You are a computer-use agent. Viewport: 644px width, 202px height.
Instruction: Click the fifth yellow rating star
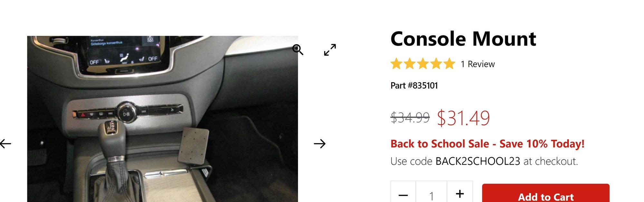point(449,64)
